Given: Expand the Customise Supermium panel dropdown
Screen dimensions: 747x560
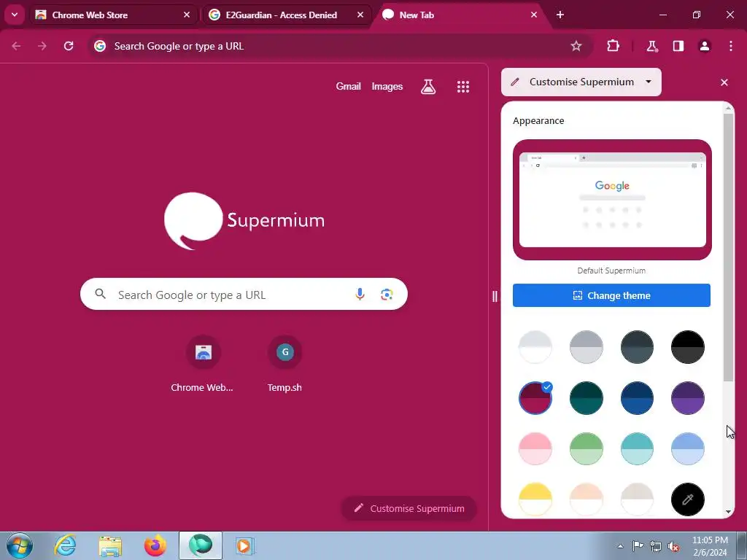Looking at the screenshot, I should coord(581,82).
